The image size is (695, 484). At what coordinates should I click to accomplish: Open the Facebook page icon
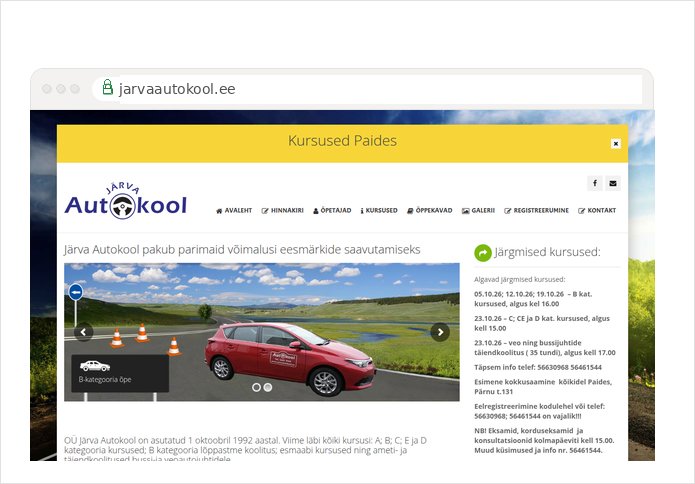point(594,183)
